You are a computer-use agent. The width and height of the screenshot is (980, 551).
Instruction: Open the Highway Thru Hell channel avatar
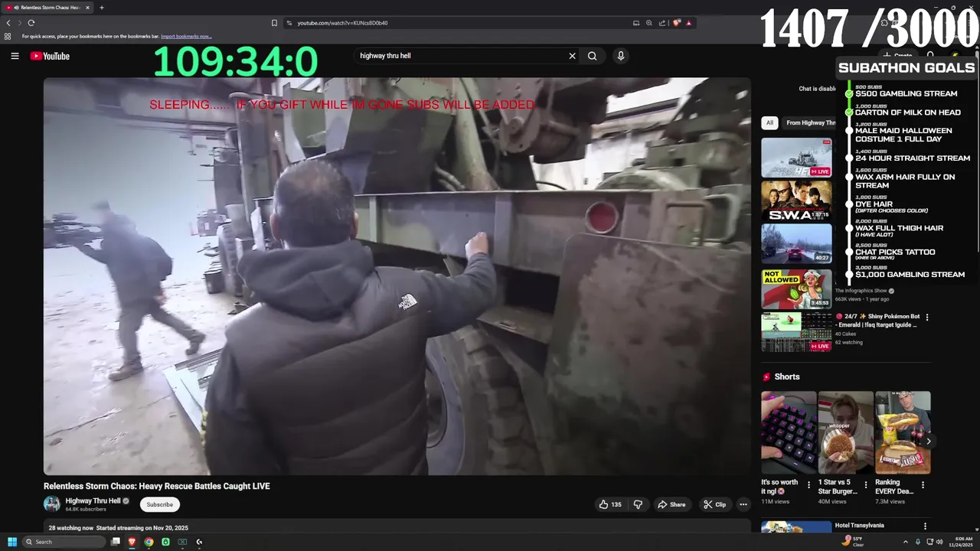pos(52,504)
